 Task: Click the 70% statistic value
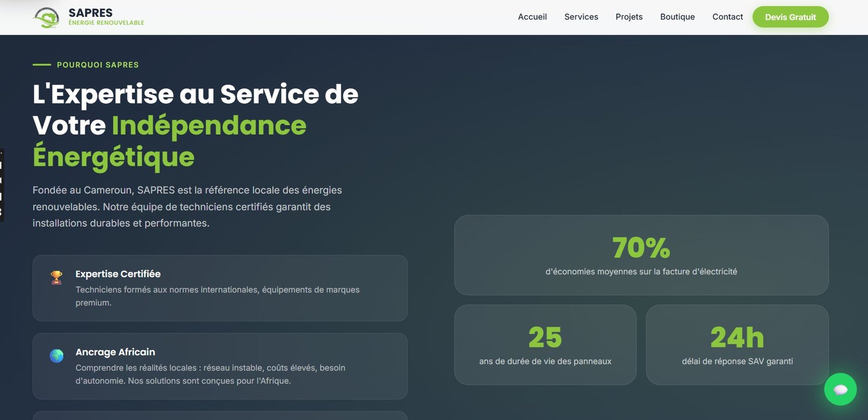click(x=641, y=248)
